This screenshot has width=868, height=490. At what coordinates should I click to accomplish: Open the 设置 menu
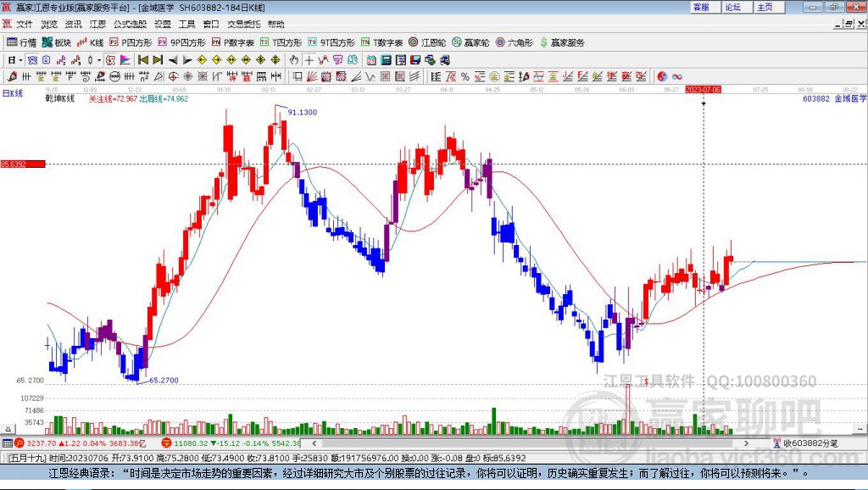[163, 24]
